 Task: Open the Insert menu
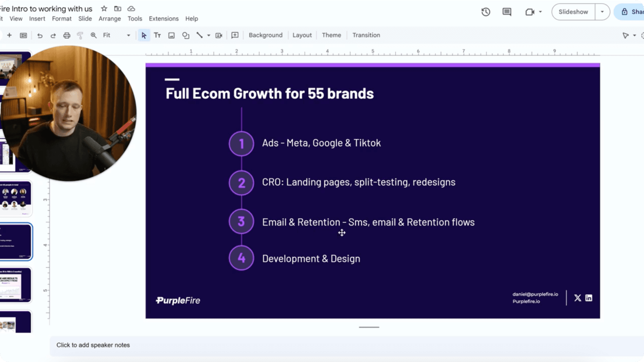click(x=37, y=18)
